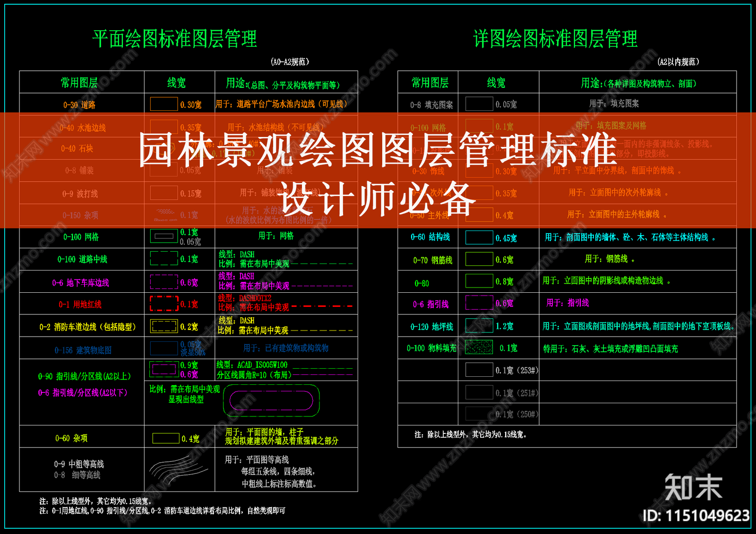Click the orange 0.30宽 line sample box
The width and height of the screenshot is (756, 534).
[164, 104]
